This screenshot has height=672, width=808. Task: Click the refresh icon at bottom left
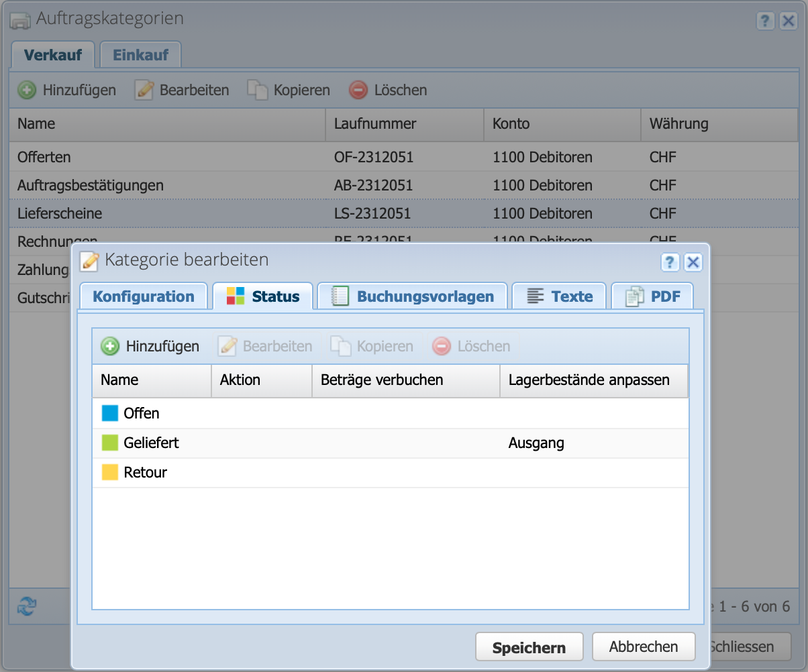pos(26,607)
